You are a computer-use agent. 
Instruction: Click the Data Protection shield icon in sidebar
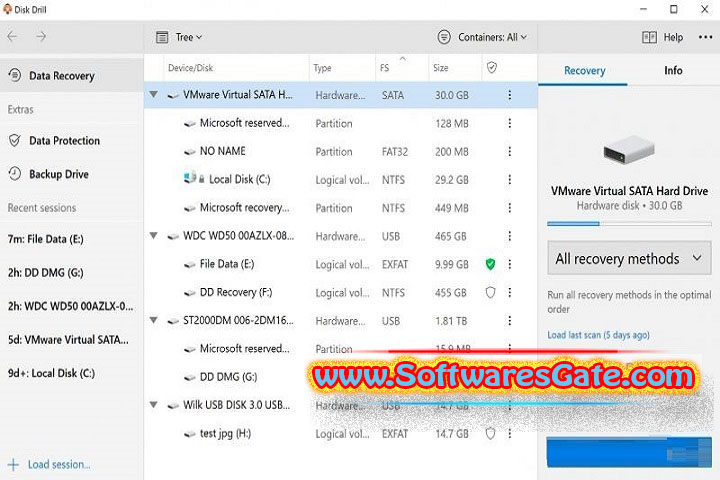[x=15, y=141]
